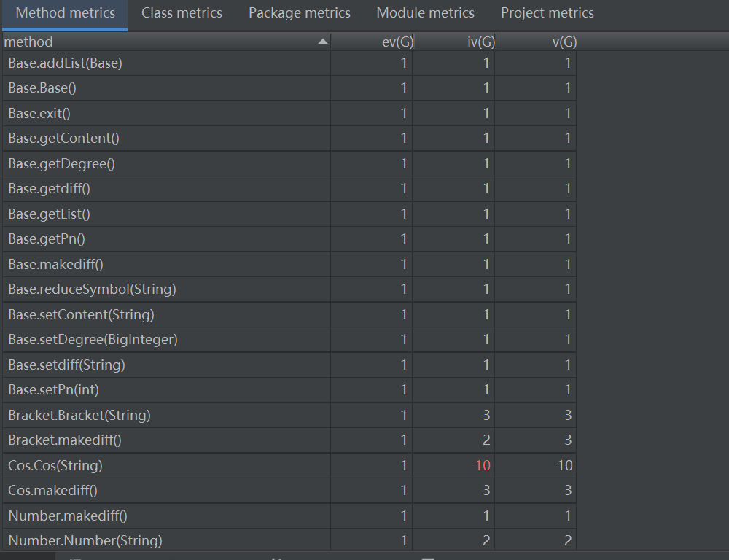729x560 pixels.
Task: Click the red iv(G) value 10
Action: point(483,465)
